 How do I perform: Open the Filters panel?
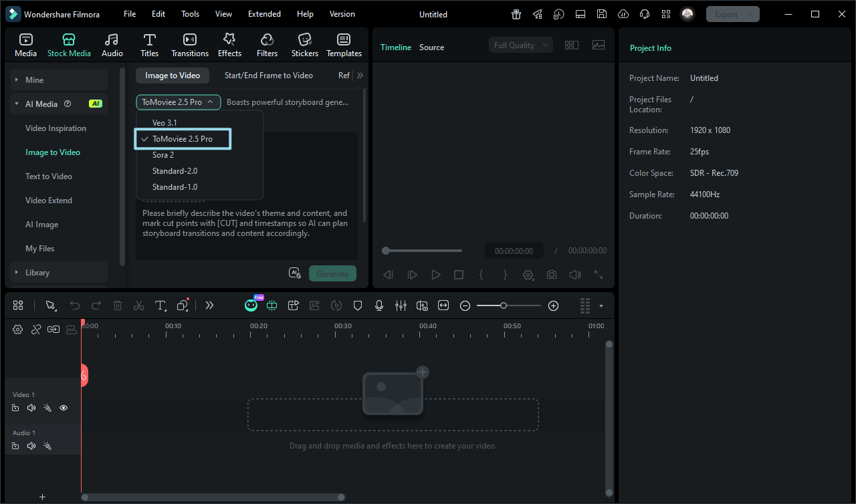click(267, 45)
